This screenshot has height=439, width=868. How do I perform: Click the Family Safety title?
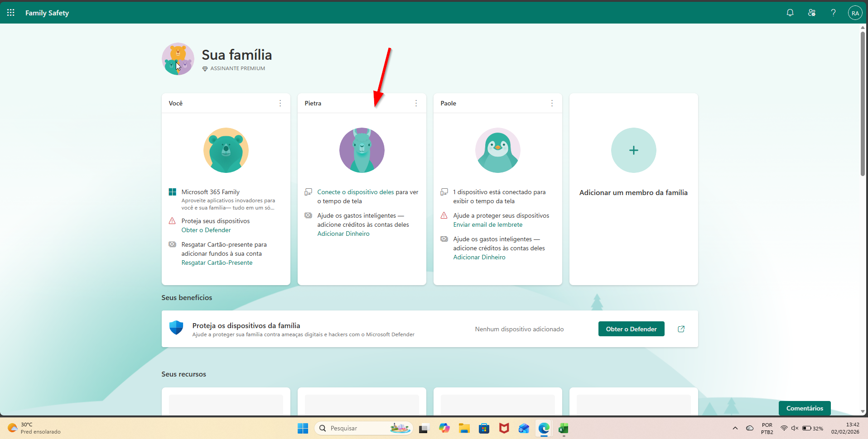pyautogui.click(x=47, y=13)
